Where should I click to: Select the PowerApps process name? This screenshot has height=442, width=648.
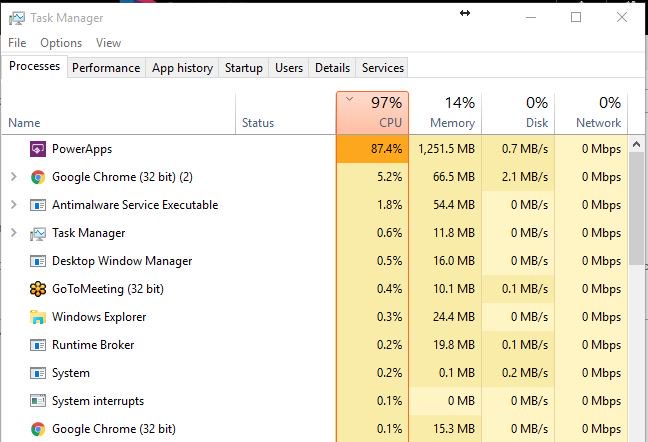coord(82,149)
